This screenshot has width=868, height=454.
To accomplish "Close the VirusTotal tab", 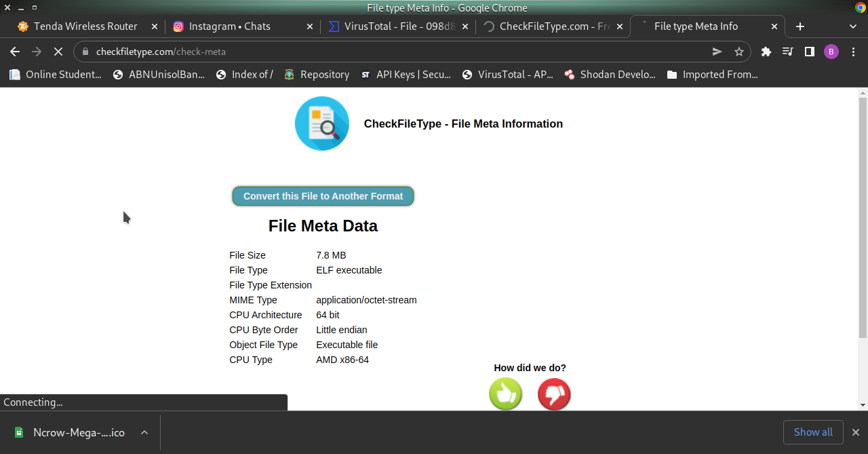I will [x=465, y=26].
